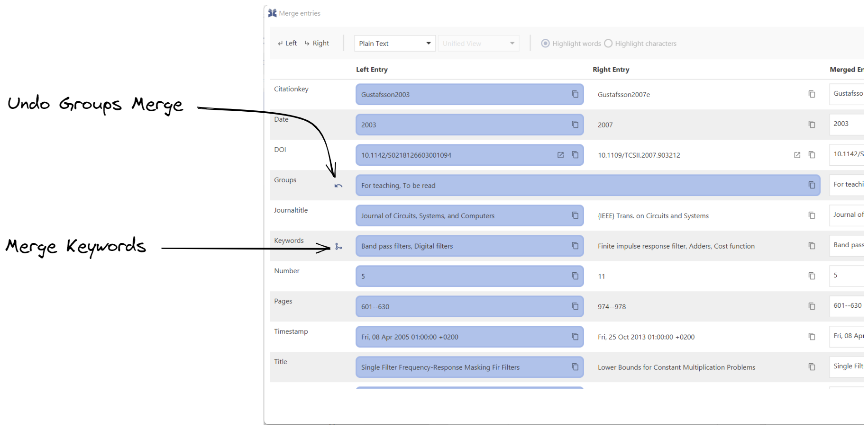Open left entry DOI external link
This screenshot has width=868, height=429.
coord(560,155)
